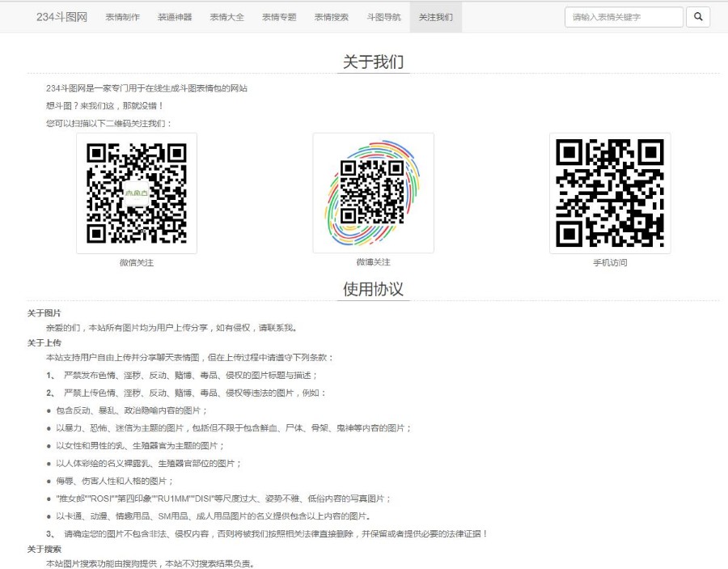
Task: Click the 手机访问 caption text
Action: click(x=610, y=263)
